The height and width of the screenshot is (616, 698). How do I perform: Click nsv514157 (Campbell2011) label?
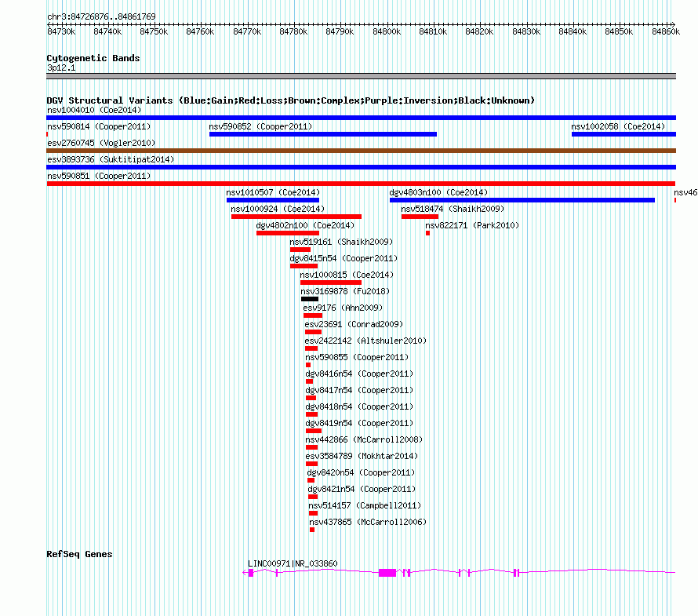[365, 505]
